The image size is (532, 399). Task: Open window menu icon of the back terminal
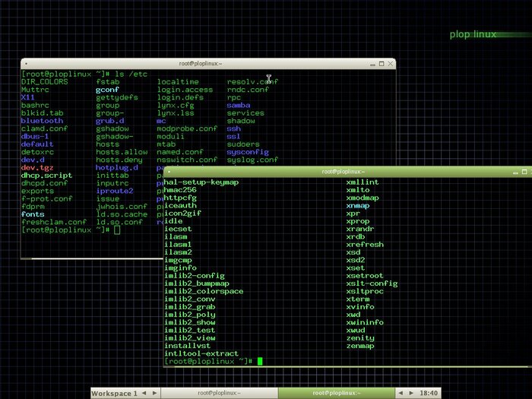pos(25,64)
